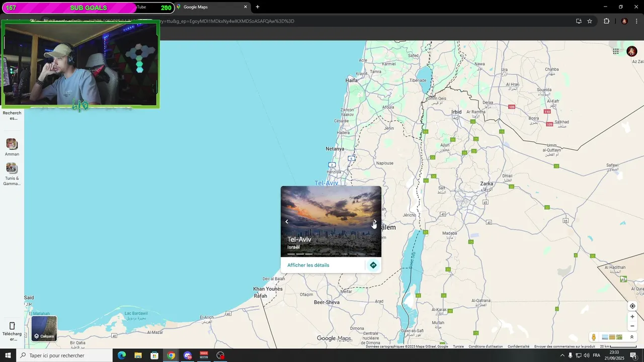The width and height of the screenshot is (644, 362).
Task: Open File Explorer from taskbar
Action: tap(138, 355)
